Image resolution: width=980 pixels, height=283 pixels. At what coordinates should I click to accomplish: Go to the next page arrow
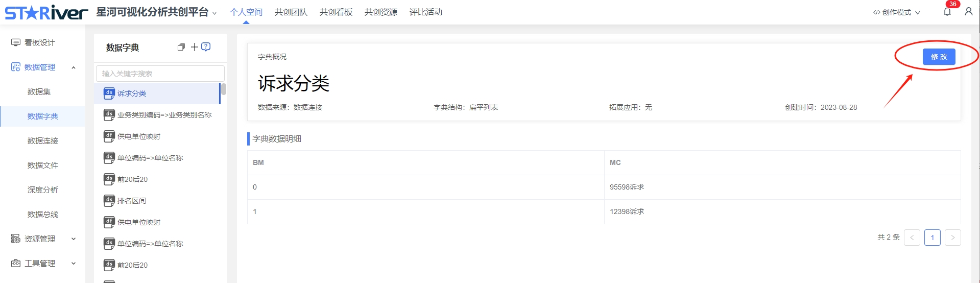pyautogui.click(x=952, y=238)
